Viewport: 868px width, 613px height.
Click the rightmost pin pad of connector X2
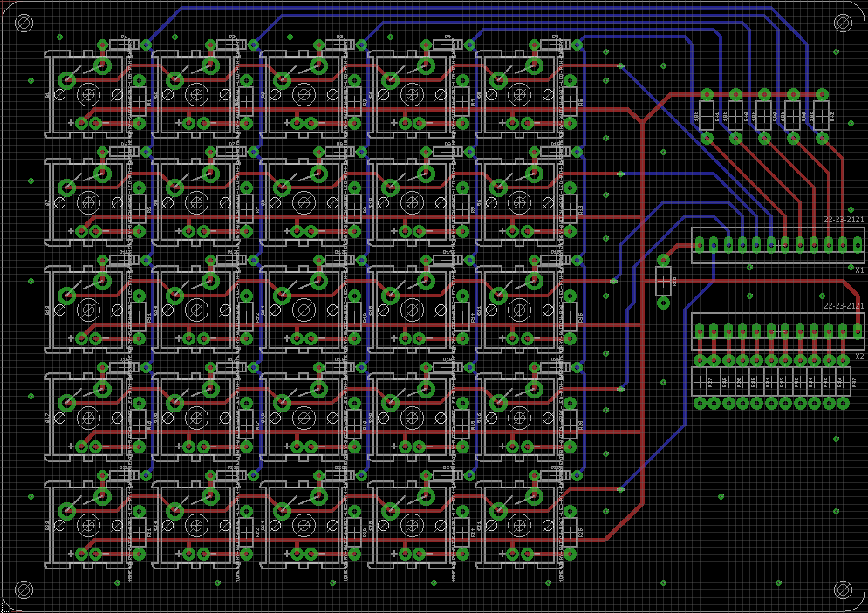click(857, 331)
